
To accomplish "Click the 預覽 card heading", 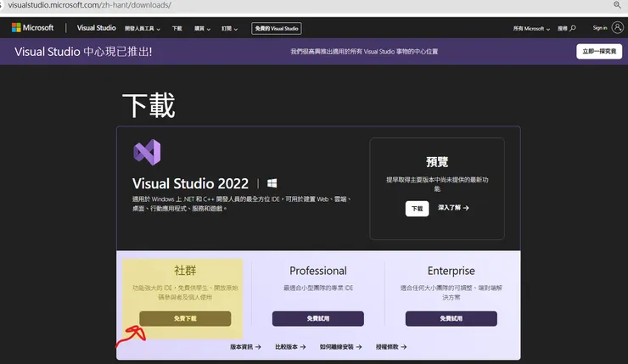I will [x=437, y=162].
